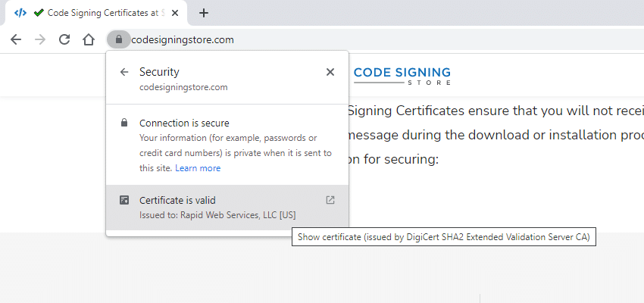Click the codesigningstore.com address bar text
644x303 pixels.
coord(183,40)
